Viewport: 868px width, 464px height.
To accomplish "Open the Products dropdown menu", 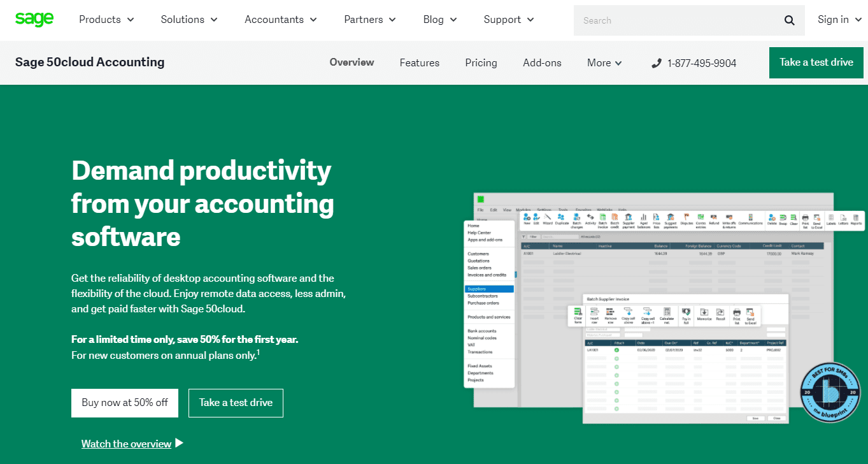I will (x=106, y=20).
